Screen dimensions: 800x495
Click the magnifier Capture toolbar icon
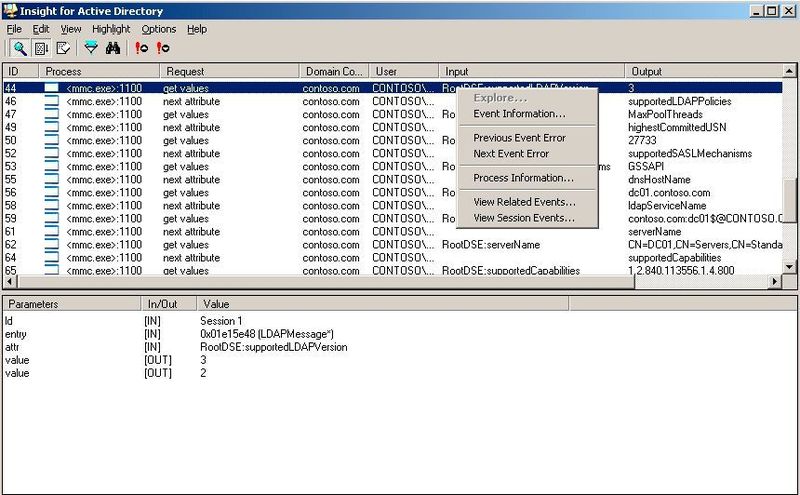pos(20,48)
